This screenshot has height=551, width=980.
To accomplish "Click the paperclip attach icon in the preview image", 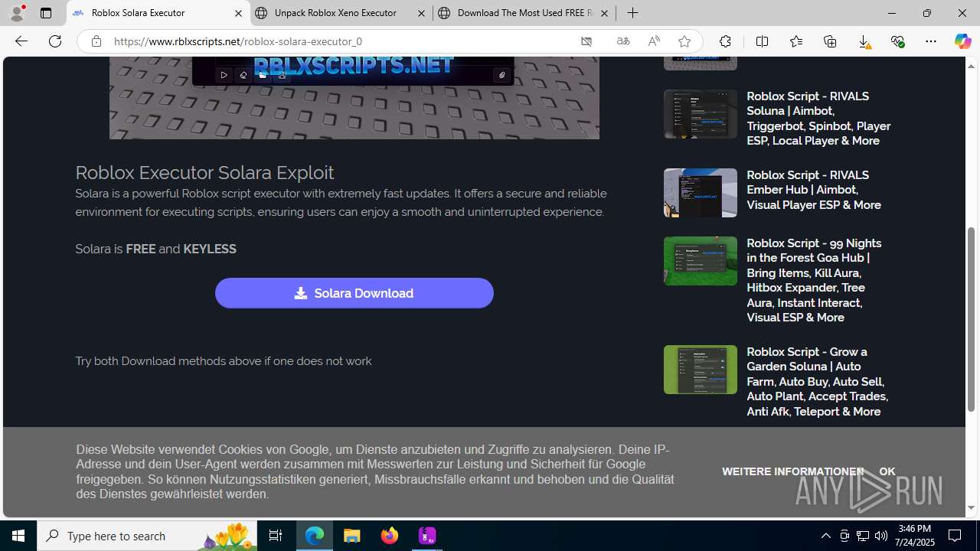I will pos(501,75).
